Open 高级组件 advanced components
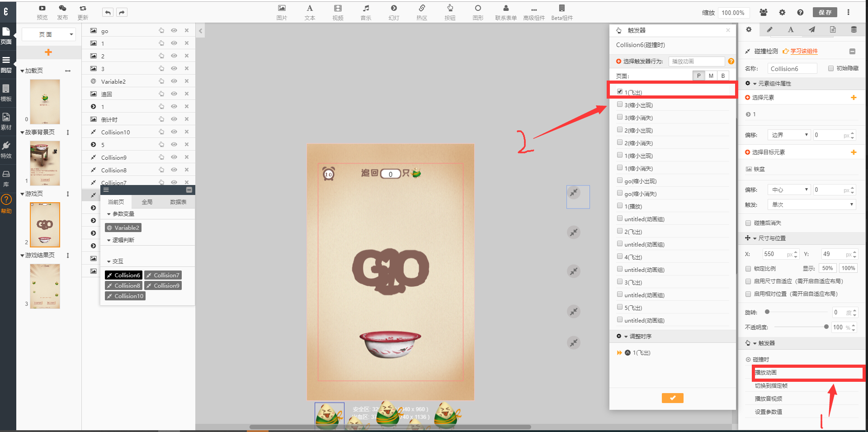Viewport: 868px width, 432px height. (x=534, y=12)
